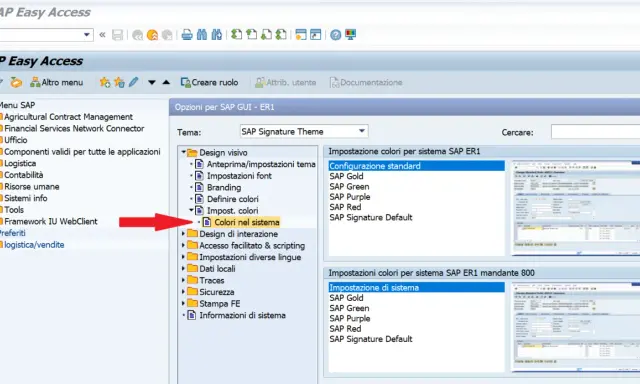This screenshot has width=640, height=384.
Task: Expand the Design di interazione folder
Action: click(184, 234)
